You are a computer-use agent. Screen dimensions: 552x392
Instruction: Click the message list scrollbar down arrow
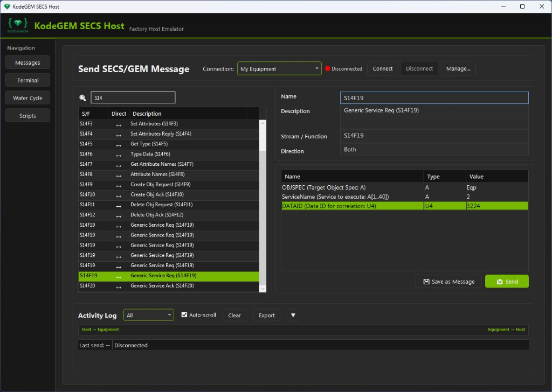pos(263,289)
